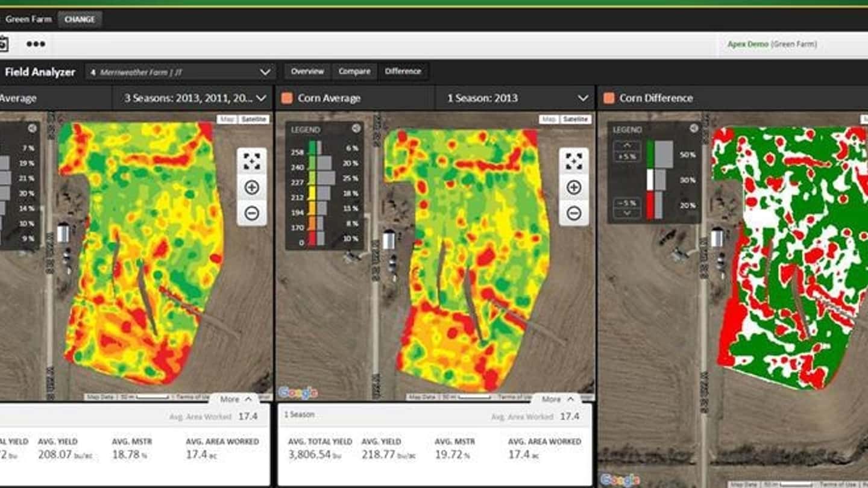Collapse the Corn Difference legend

tap(694, 128)
